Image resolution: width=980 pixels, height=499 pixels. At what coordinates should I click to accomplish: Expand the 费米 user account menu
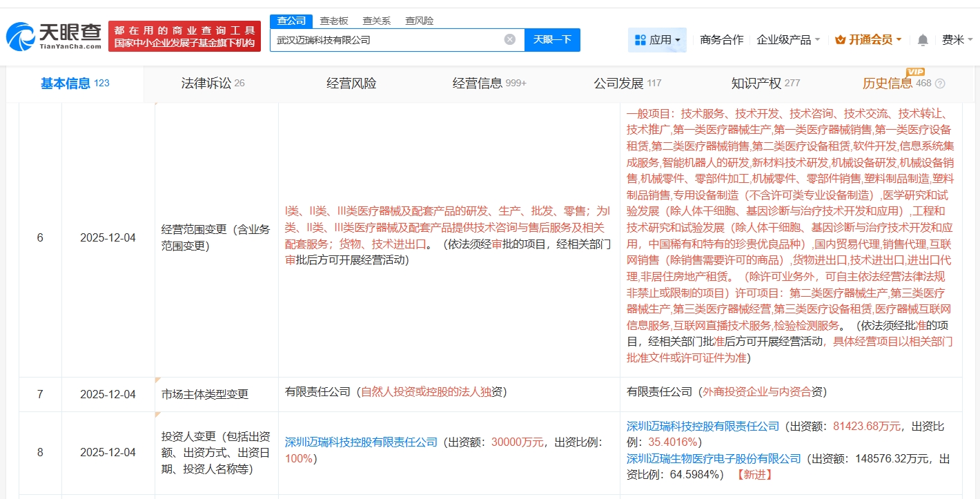click(957, 40)
